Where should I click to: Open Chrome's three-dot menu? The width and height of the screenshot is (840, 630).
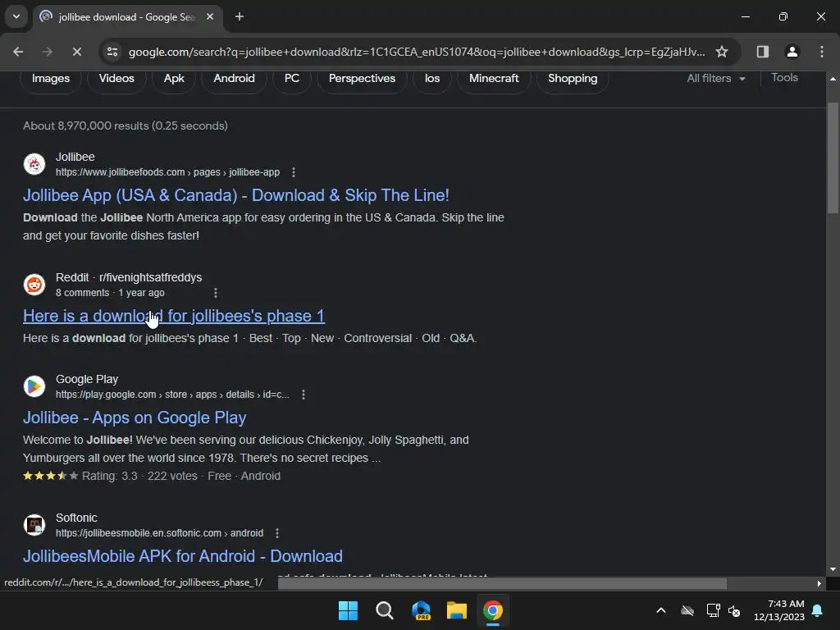point(821,52)
